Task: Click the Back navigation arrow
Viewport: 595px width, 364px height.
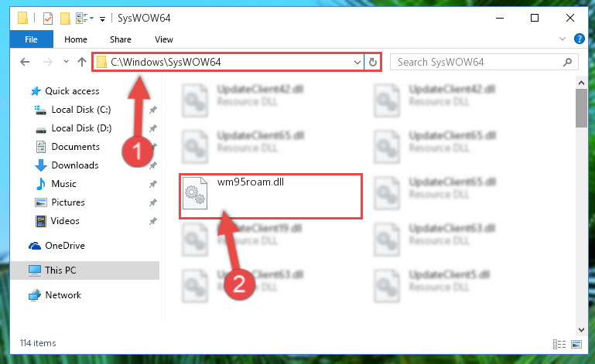Action: click(x=25, y=62)
